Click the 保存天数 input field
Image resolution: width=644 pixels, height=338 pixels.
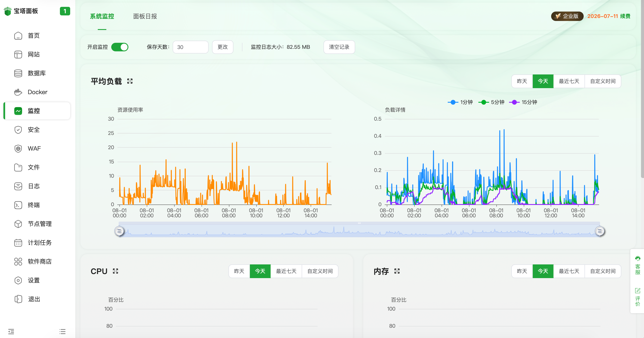(190, 47)
